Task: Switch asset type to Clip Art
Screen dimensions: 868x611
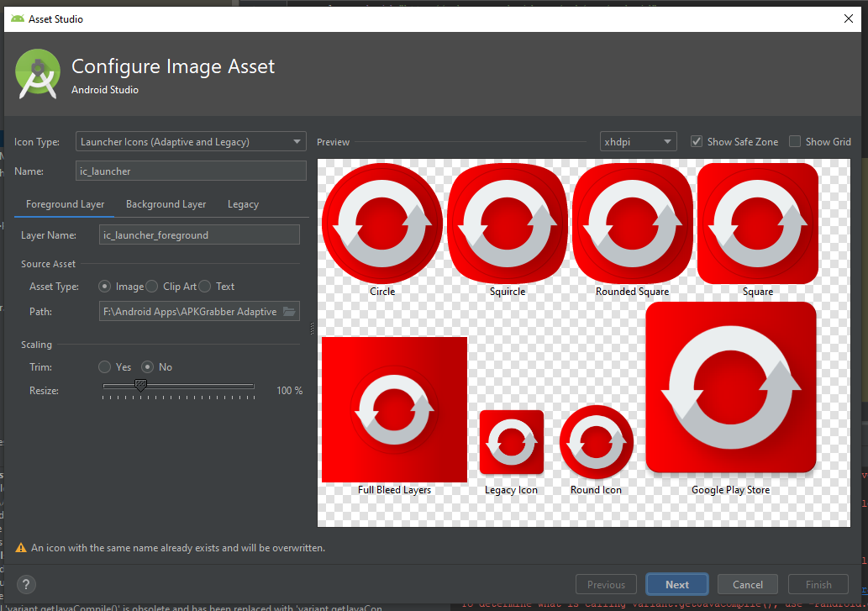Action: pos(151,286)
